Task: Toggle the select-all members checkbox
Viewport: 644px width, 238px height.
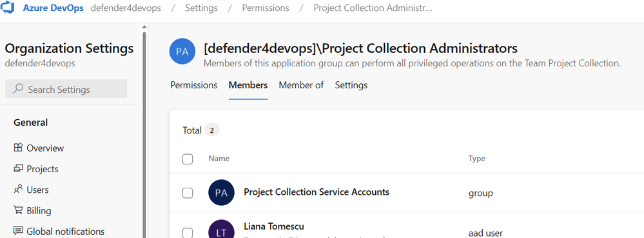Action: [188, 159]
